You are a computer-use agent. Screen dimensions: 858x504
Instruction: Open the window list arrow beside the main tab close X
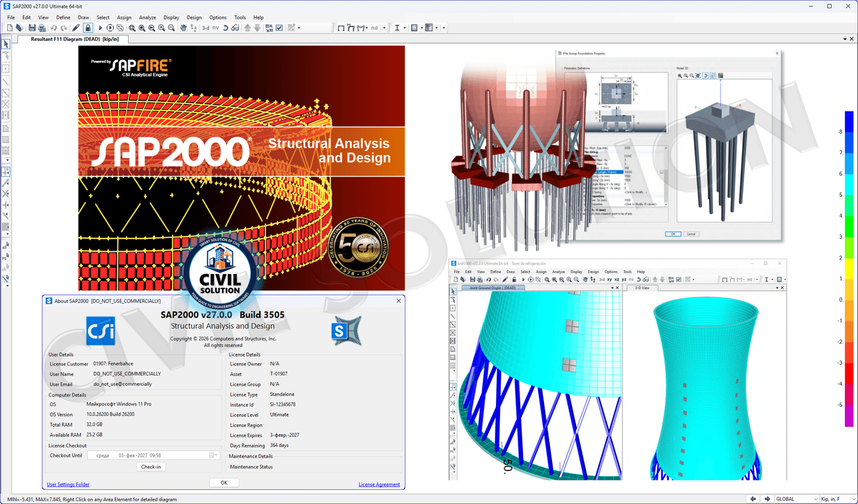click(845, 39)
